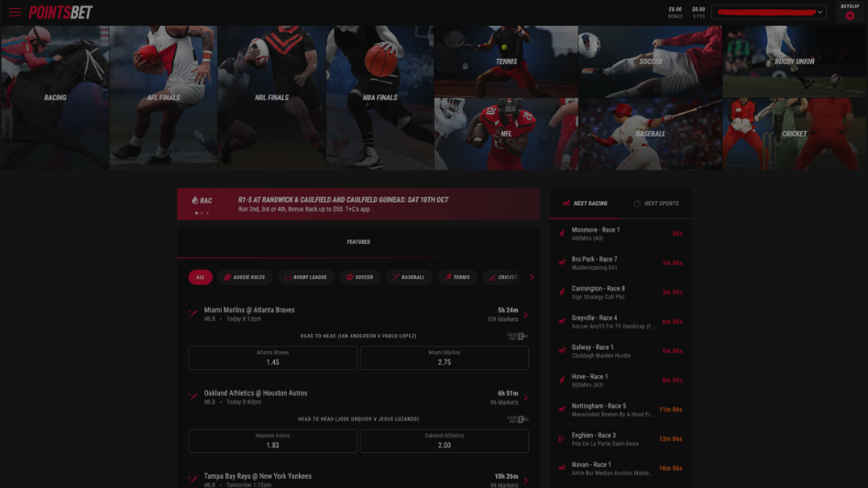Click the $0.00 Bonus balance
Screen dimensions: 868x488
tap(675, 12)
